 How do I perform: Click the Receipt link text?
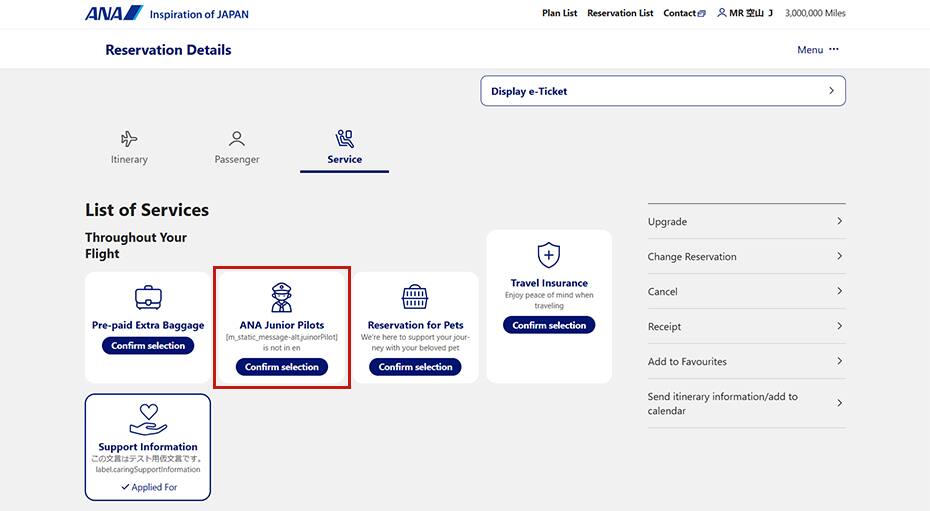tap(664, 327)
